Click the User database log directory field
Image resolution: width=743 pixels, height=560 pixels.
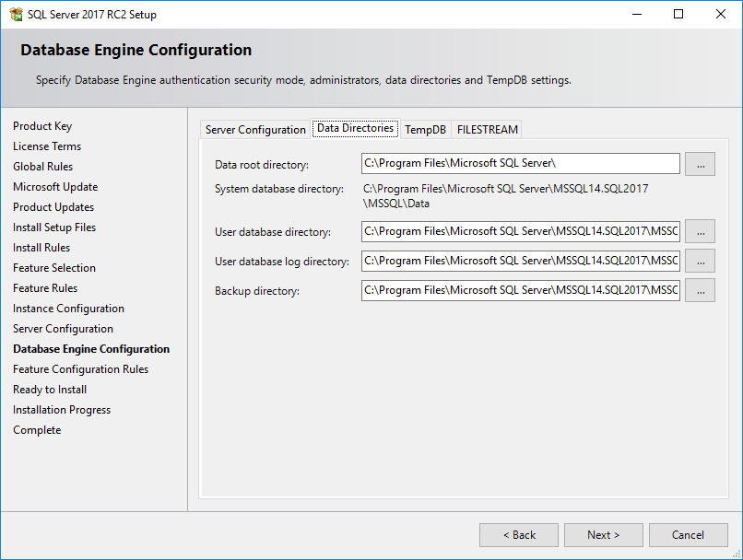click(x=520, y=261)
